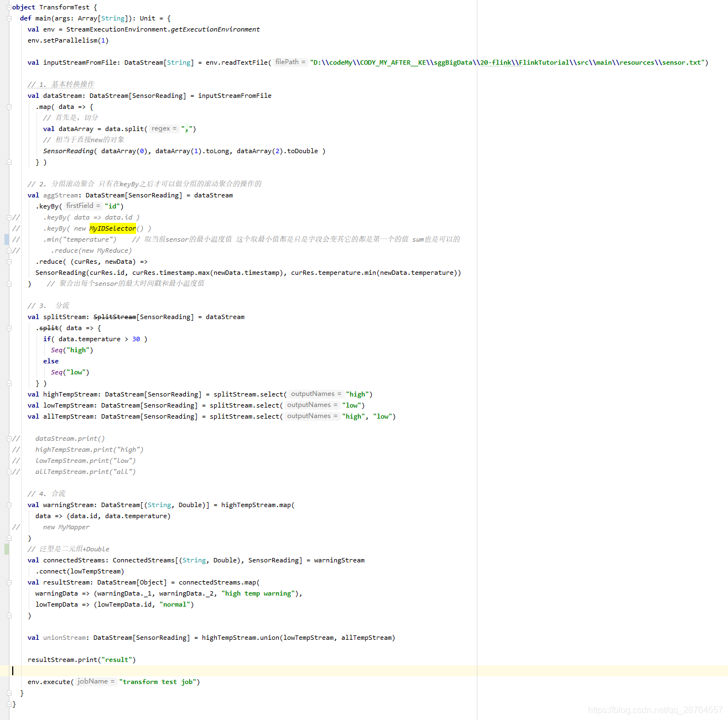Click StreamExecutionEnvironment identifier
This screenshot has height=720, width=728.
click(x=117, y=29)
